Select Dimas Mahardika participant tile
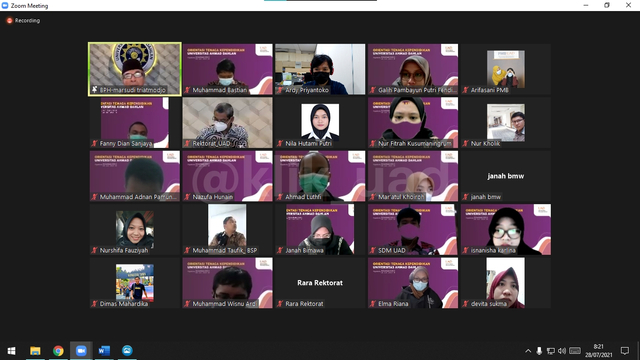The image size is (640, 360). [135, 283]
